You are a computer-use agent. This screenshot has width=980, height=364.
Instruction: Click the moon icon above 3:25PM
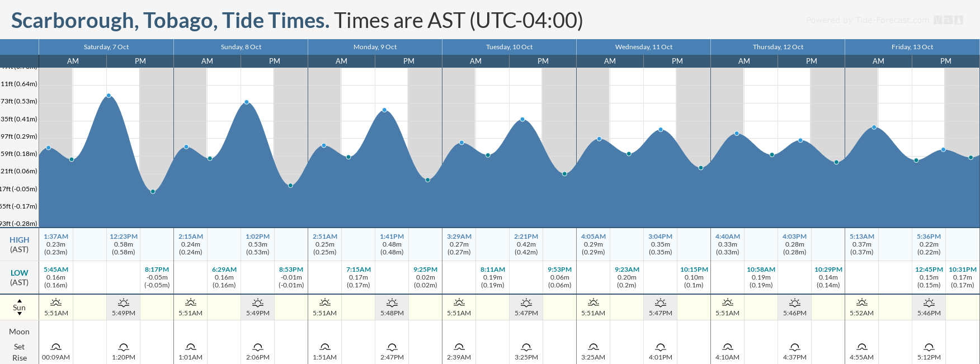[526, 347]
